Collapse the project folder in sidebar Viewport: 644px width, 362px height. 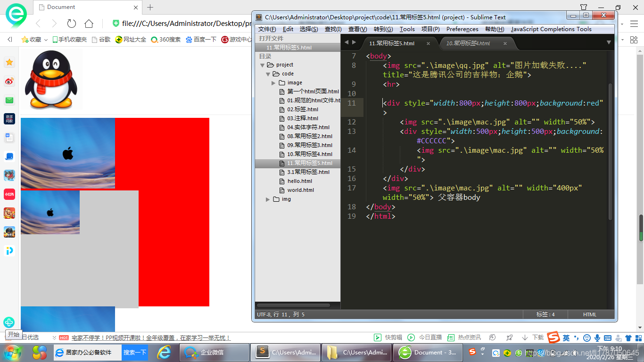point(263,65)
